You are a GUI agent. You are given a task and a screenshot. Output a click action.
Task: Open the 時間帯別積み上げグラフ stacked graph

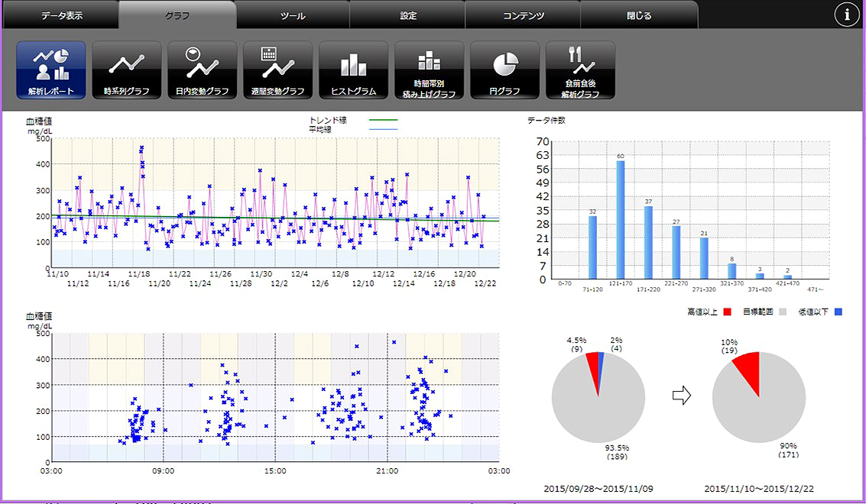coord(429,70)
